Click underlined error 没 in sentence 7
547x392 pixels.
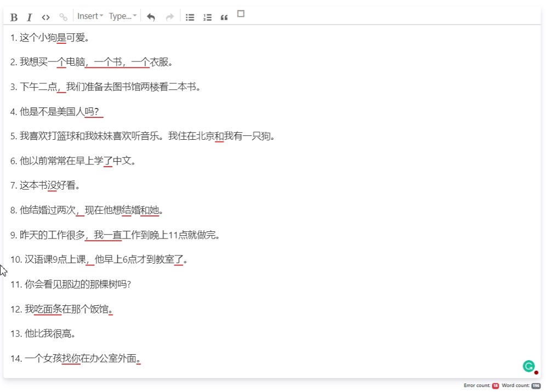(52, 186)
